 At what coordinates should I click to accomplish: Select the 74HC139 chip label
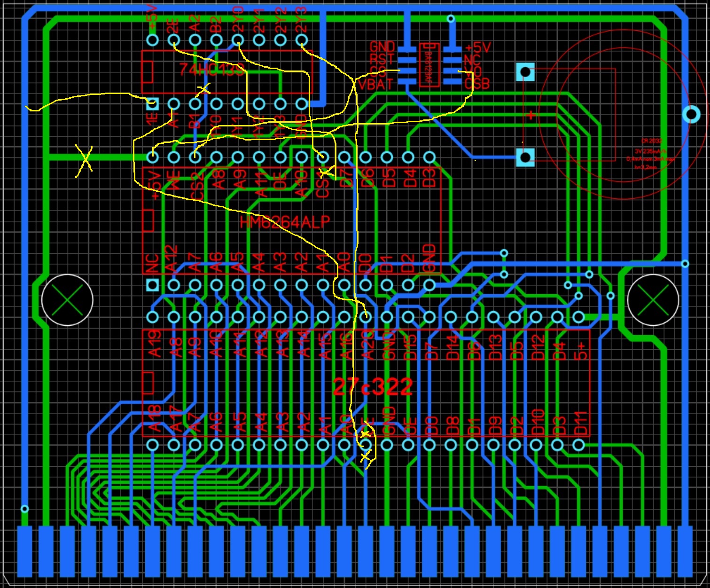[212, 70]
